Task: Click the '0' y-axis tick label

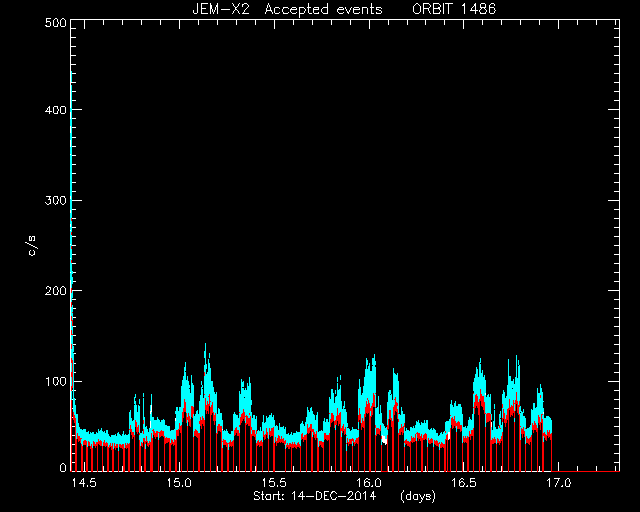Action: 63,467
